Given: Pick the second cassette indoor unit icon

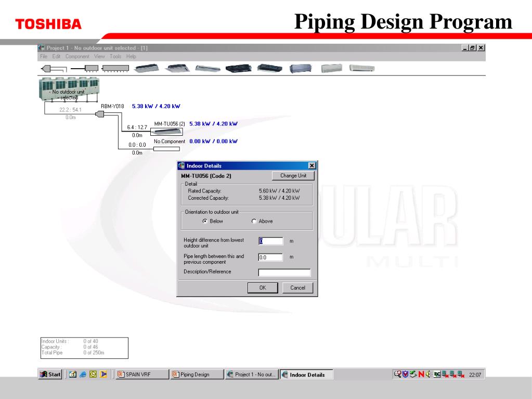Looking at the screenshot, I should point(177,69).
